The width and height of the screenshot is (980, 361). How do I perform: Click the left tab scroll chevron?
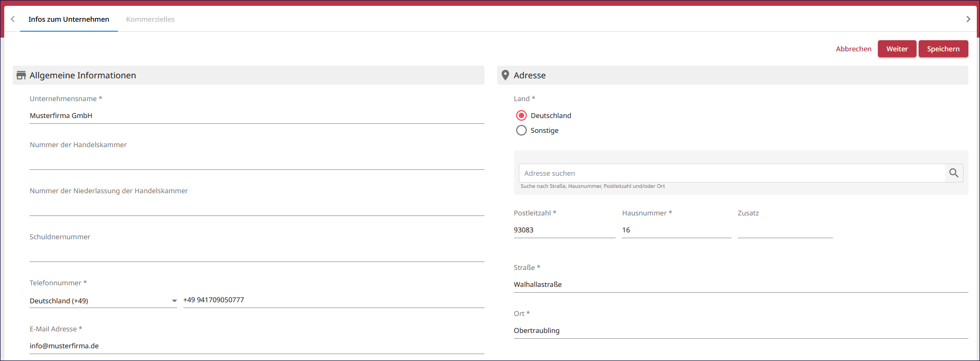(x=13, y=19)
